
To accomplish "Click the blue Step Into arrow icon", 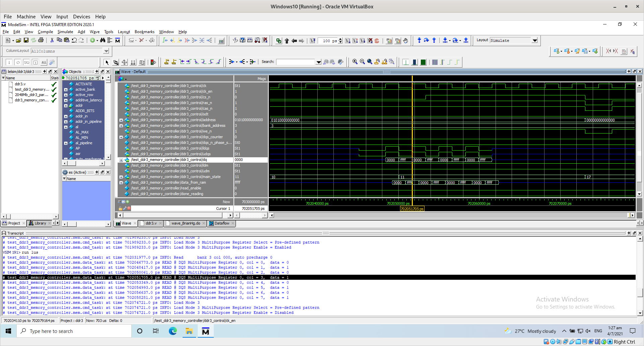I will (419, 40).
